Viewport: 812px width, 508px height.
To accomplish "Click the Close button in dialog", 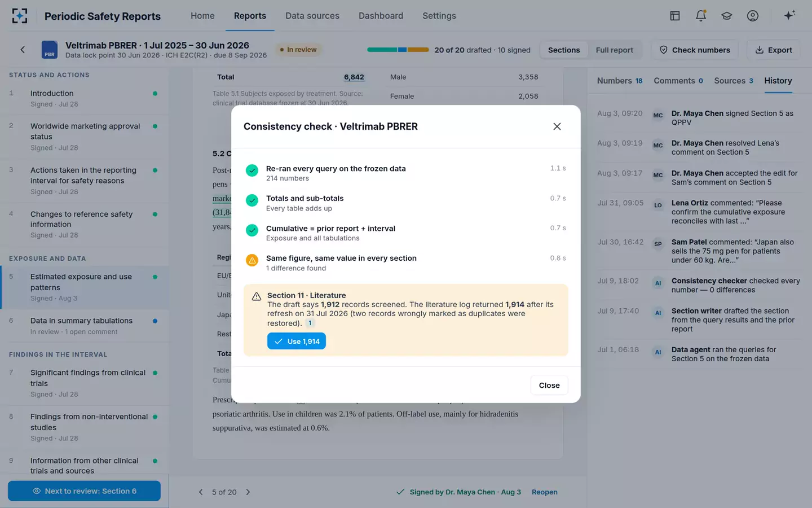I will click(549, 386).
